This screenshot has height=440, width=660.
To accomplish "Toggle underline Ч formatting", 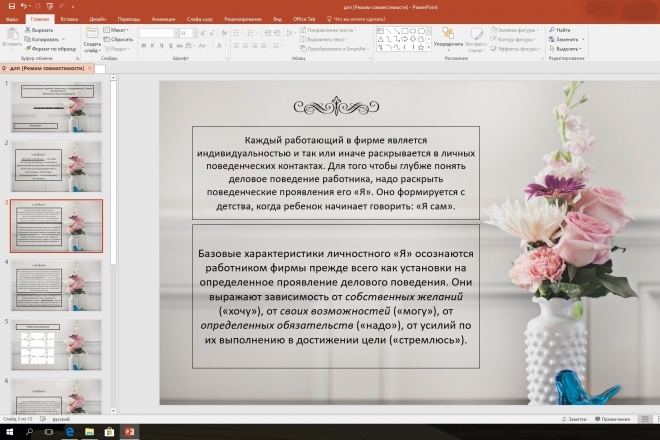I will pos(161,45).
